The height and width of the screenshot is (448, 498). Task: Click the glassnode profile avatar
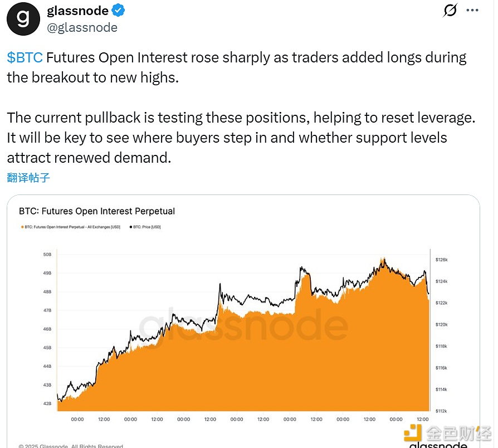click(x=23, y=18)
